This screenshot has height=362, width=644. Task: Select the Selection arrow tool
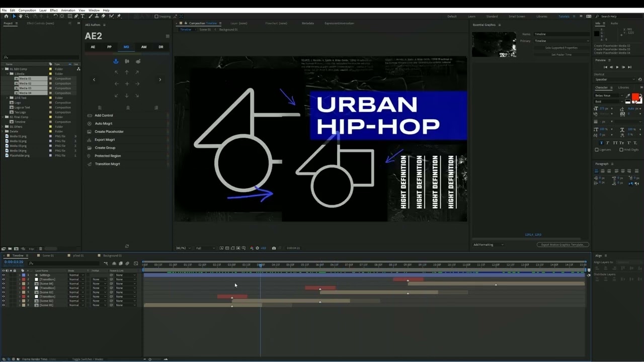pos(14,16)
